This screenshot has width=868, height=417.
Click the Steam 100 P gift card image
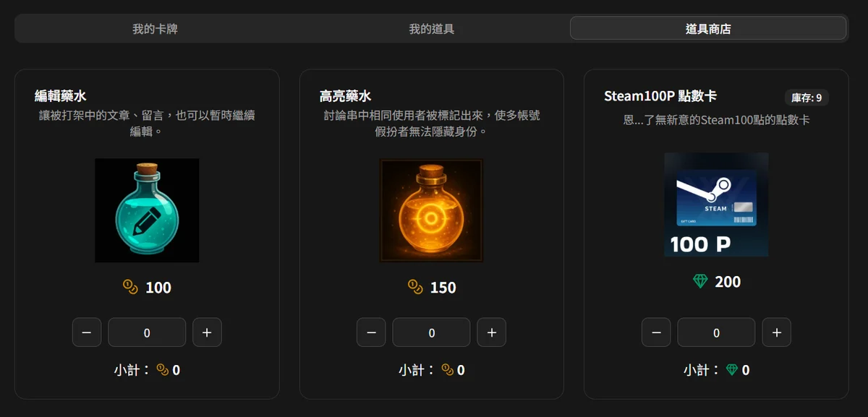pyautogui.click(x=716, y=205)
